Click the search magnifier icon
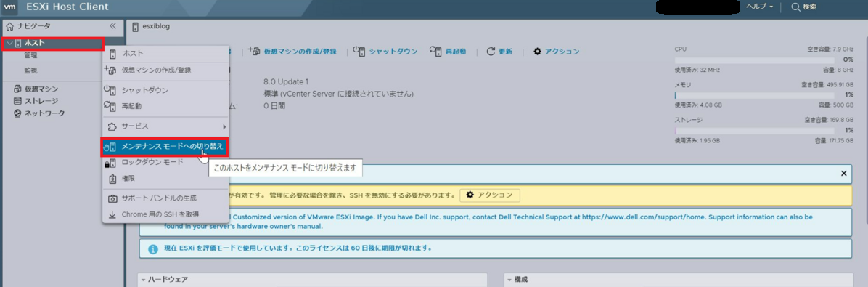The width and height of the screenshot is (868, 287). (x=795, y=7)
